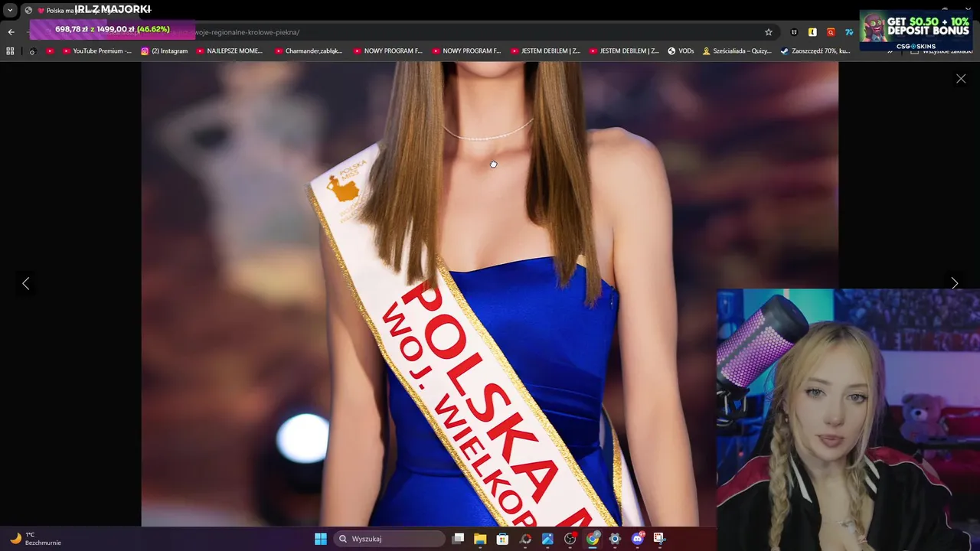Open Microsoft Store from the taskbar

click(x=502, y=539)
